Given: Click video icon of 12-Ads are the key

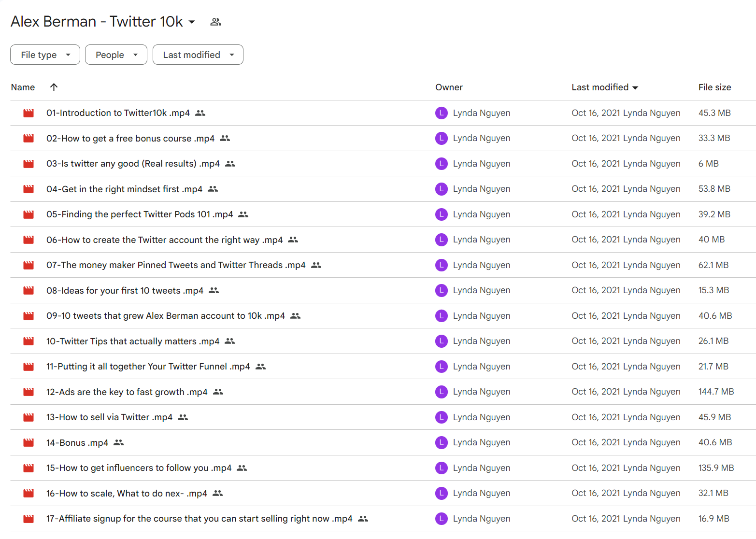Looking at the screenshot, I should pyautogui.click(x=29, y=392).
